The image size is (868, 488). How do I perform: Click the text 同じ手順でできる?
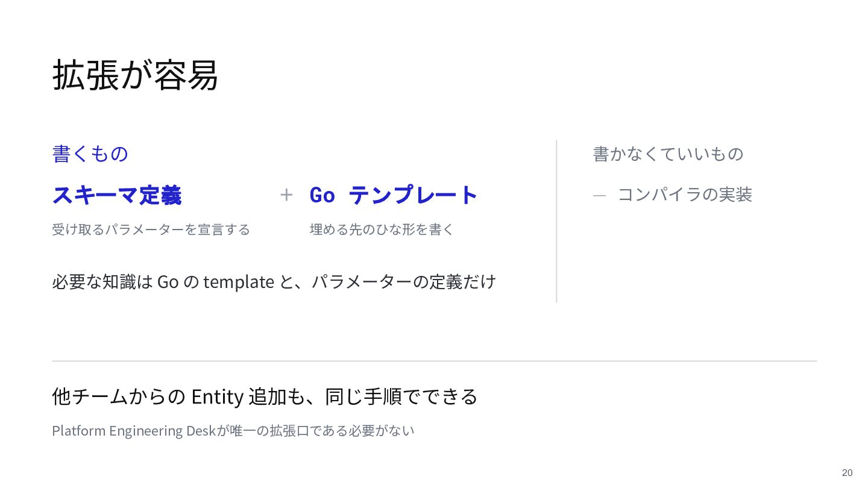tap(401, 397)
